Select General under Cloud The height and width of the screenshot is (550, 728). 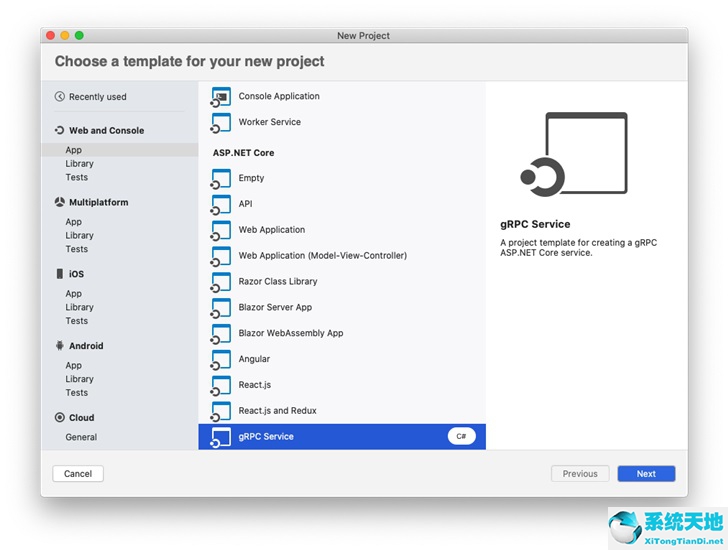(81, 437)
